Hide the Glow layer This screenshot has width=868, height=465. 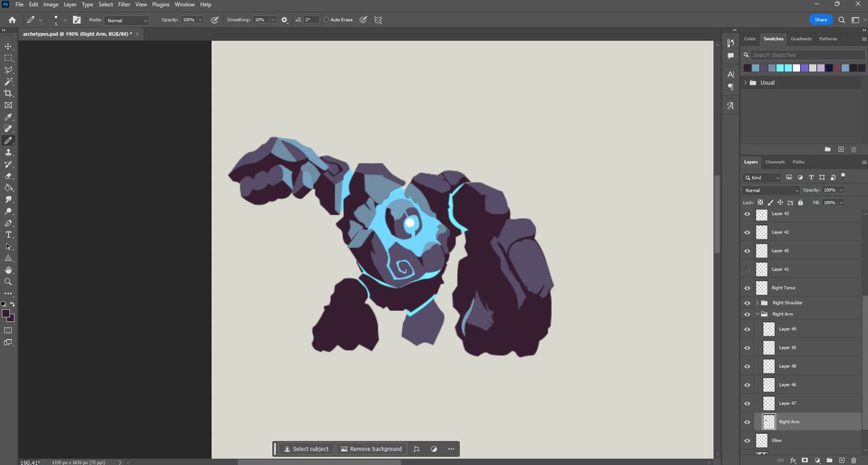(x=747, y=440)
